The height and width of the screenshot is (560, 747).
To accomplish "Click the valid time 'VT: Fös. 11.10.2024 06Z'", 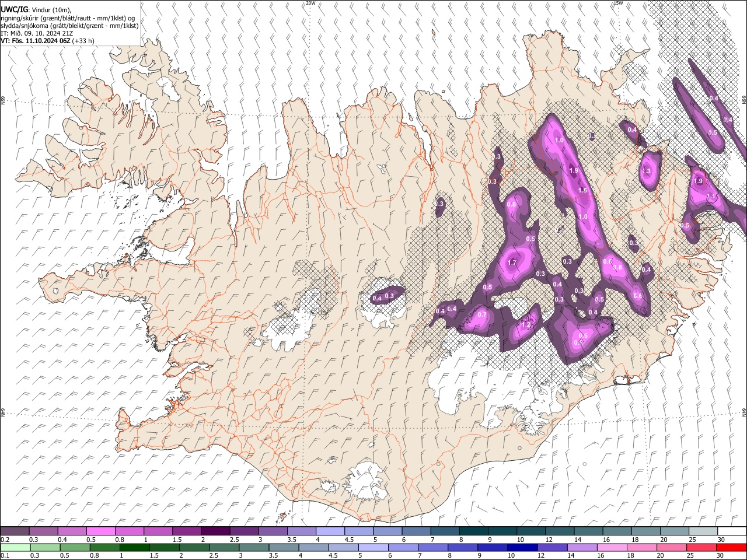I will tap(36, 41).
